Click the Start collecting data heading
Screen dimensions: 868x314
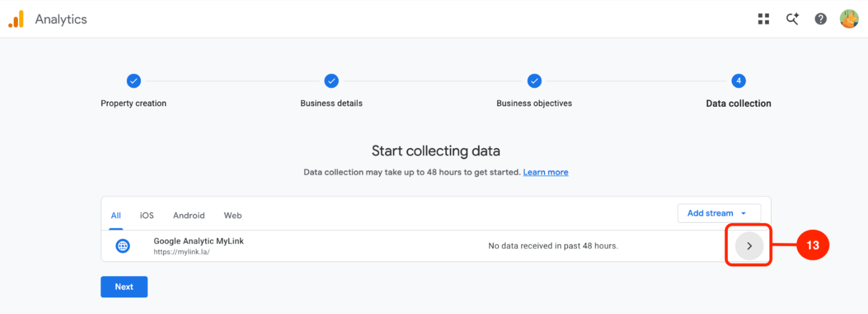(435, 151)
